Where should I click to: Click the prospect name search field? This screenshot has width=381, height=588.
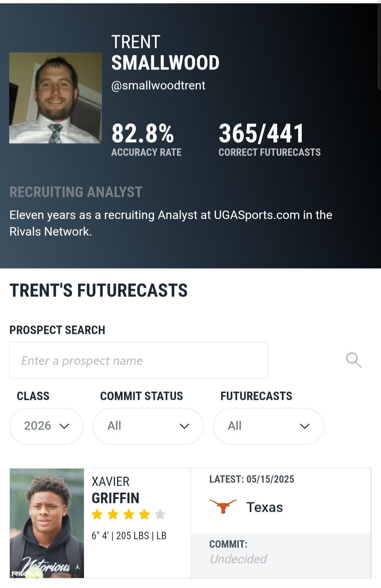click(139, 360)
